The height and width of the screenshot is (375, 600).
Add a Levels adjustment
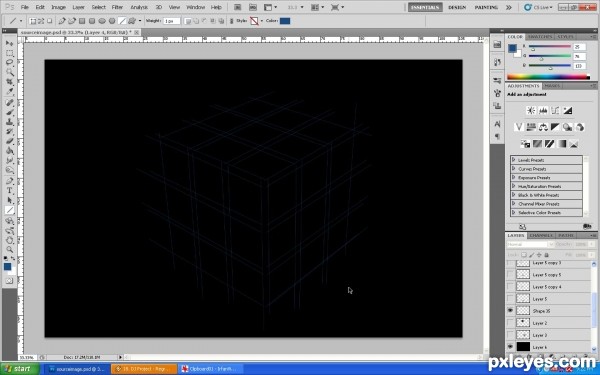coord(543,111)
